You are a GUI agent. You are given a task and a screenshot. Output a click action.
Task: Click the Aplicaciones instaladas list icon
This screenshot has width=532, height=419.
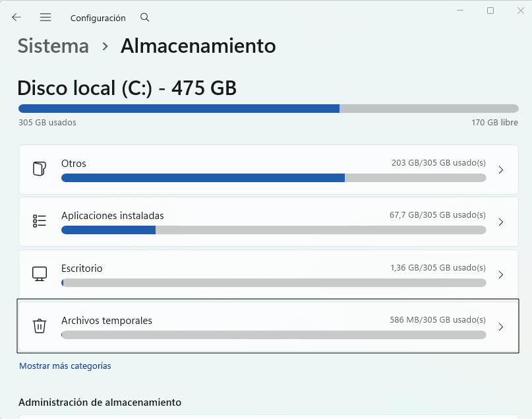pyautogui.click(x=40, y=221)
